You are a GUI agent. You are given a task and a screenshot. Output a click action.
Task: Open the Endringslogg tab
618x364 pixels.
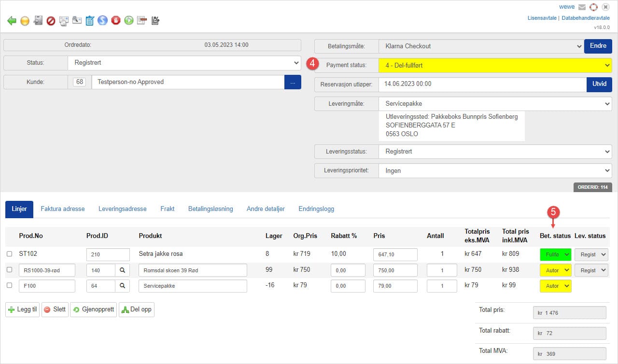[x=316, y=209]
